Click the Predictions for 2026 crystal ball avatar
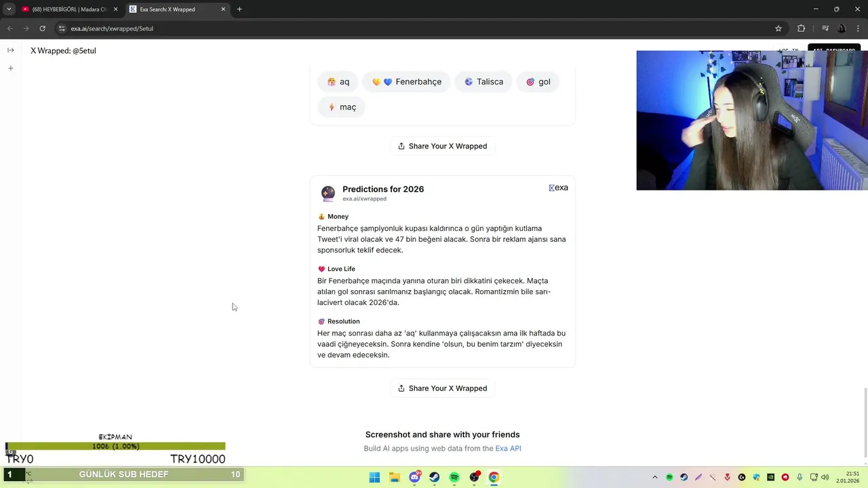868x488 pixels. 328,193
